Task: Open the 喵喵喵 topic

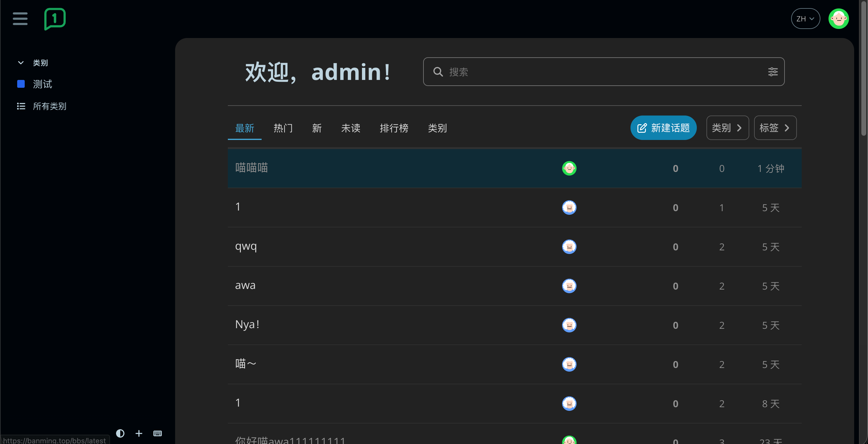Action: [x=251, y=167]
